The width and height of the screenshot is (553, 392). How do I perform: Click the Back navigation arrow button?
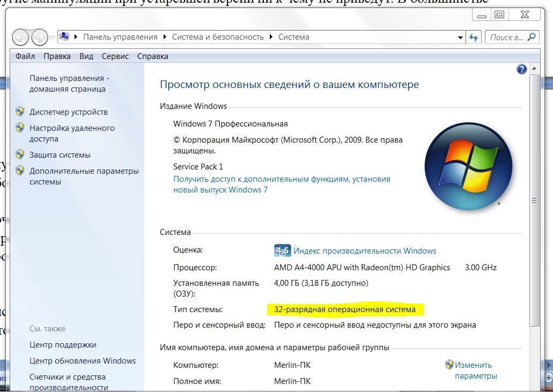pos(21,38)
